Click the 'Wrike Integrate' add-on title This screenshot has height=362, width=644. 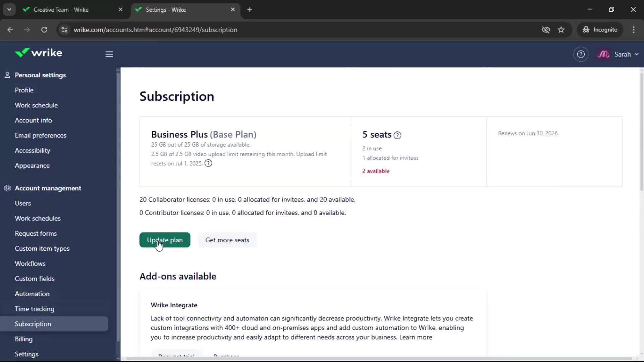pos(174,305)
